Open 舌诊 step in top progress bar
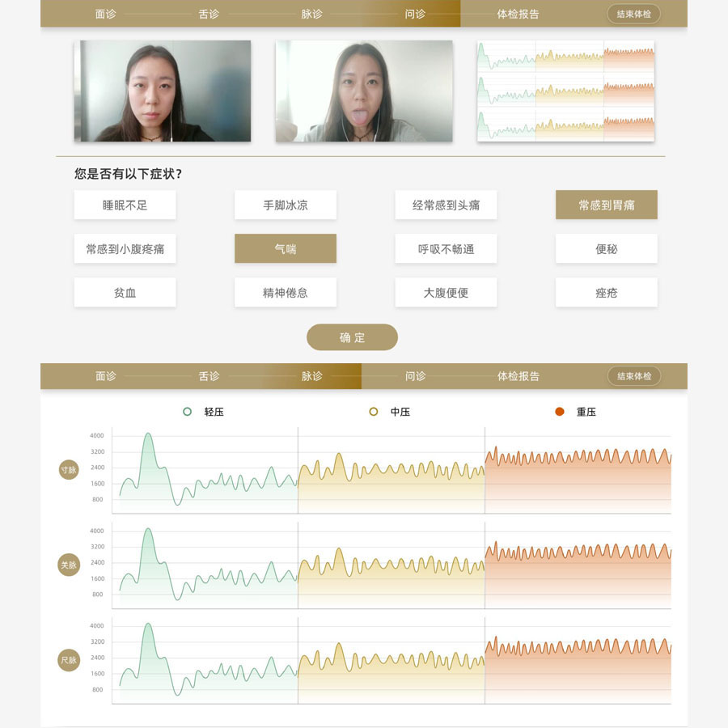The width and height of the screenshot is (728, 728). pyautogui.click(x=209, y=14)
